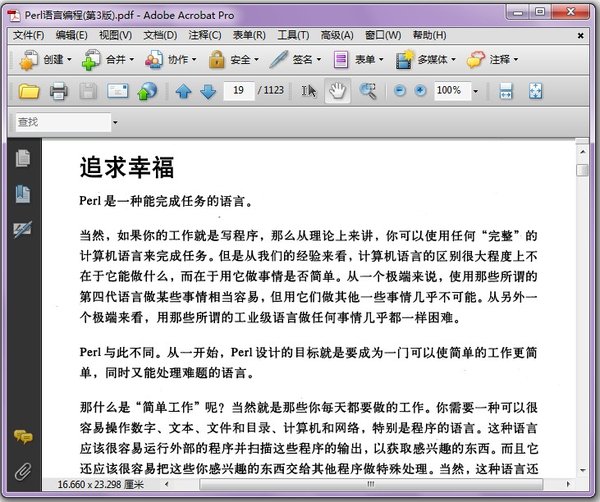Open the 注释(C) menu
600x502 pixels.
pyautogui.click(x=205, y=35)
